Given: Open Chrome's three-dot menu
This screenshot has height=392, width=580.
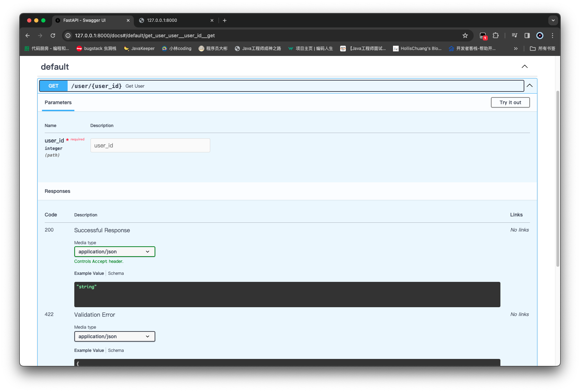Looking at the screenshot, I should click(553, 36).
